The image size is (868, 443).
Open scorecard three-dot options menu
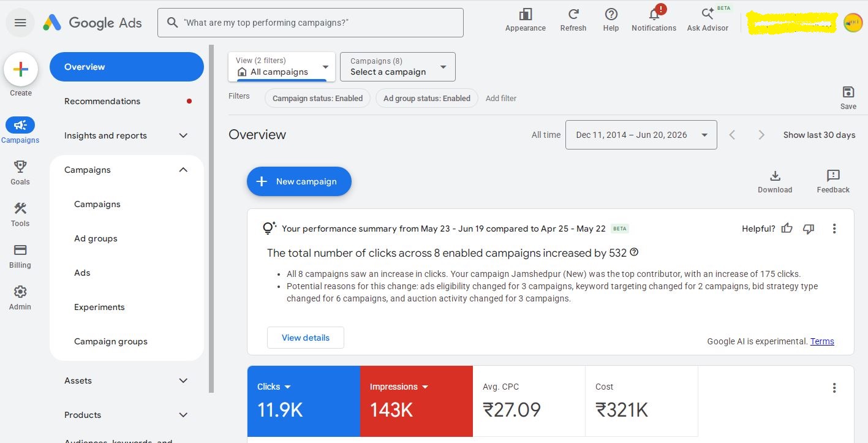(x=834, y=388)
